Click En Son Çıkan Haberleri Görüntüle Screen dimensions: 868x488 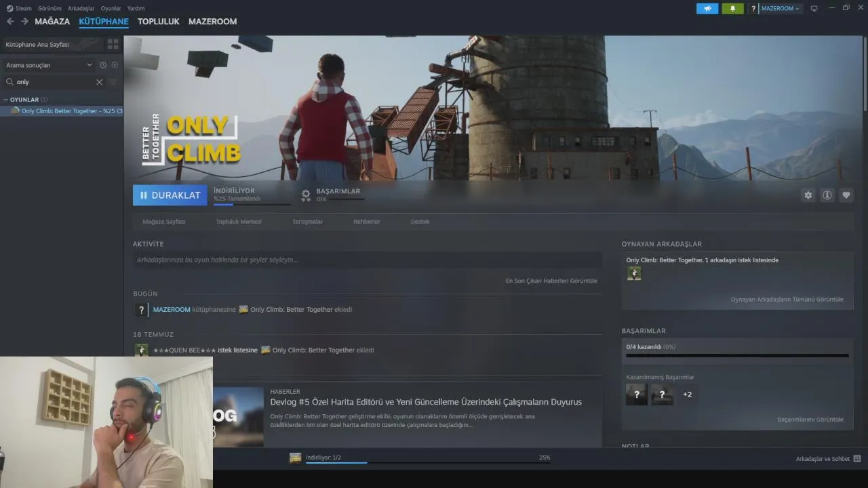551,281
